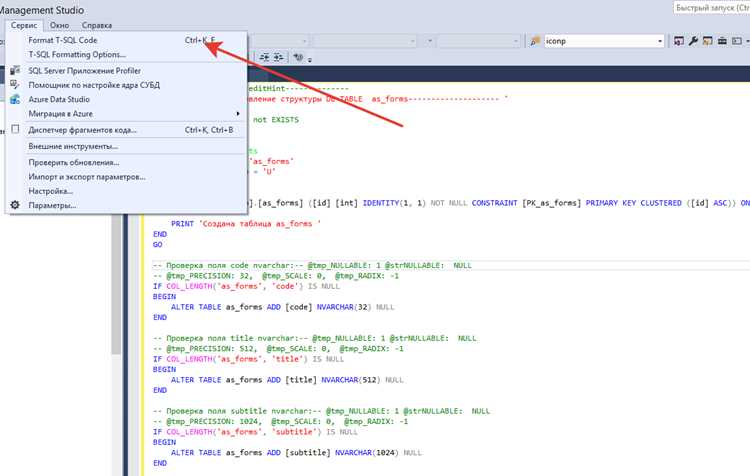Toggle Диспетчер фрагментов кода checkbox
This screenshot has height=476, width=750.
15,129
